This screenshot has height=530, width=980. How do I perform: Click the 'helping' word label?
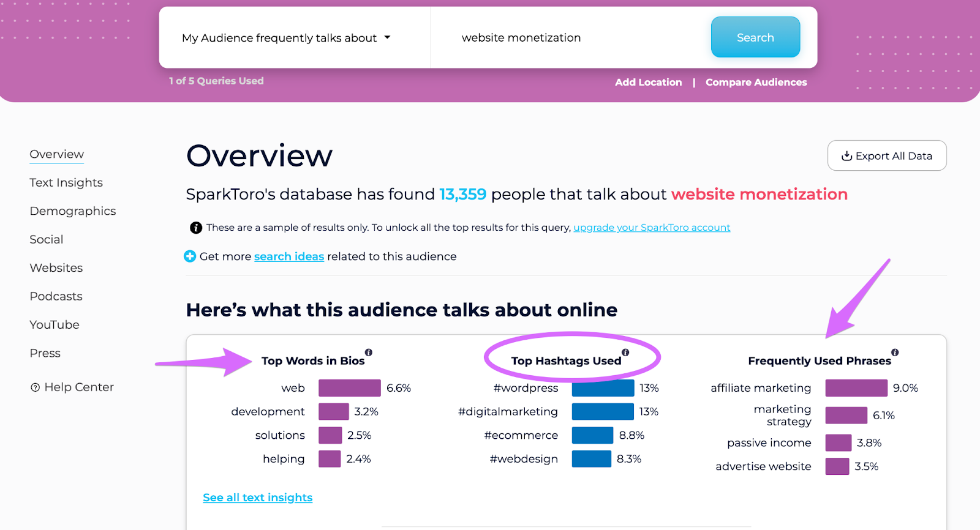tap(284, 459)
